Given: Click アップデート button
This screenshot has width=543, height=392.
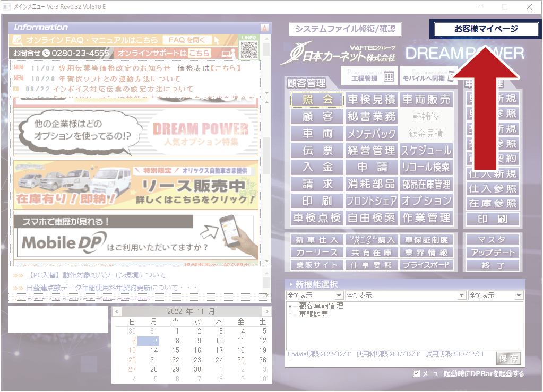Looking at the screenshot, I should point(493,252).
